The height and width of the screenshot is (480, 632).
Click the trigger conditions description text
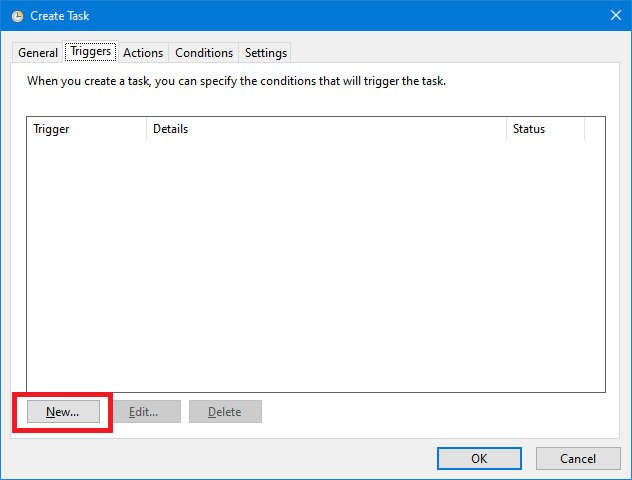coord(236,81)
